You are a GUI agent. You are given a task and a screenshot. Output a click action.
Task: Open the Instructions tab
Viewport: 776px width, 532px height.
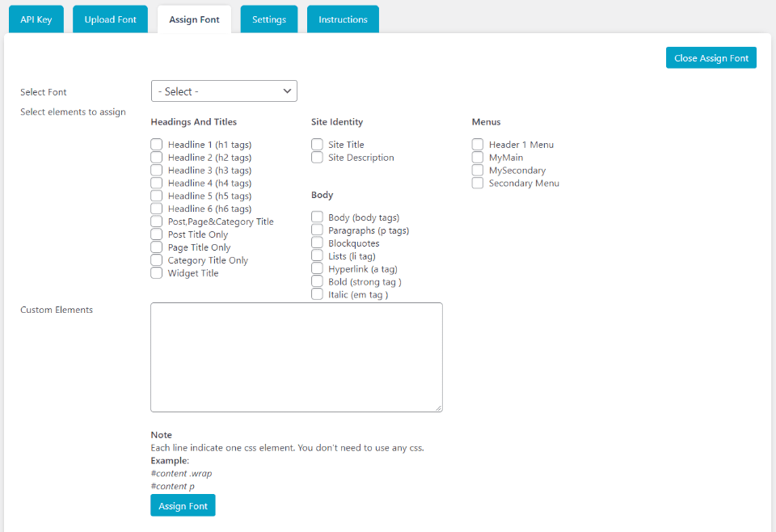click(343, 19)
